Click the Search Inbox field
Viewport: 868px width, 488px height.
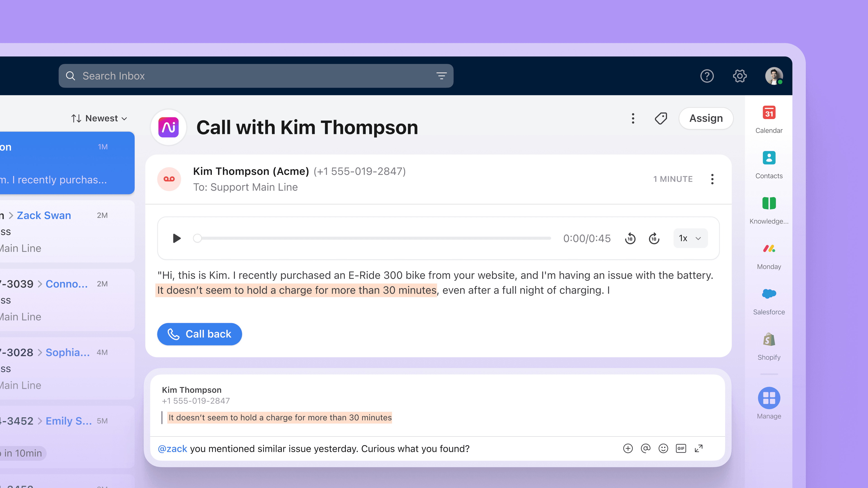click(256, 76)
